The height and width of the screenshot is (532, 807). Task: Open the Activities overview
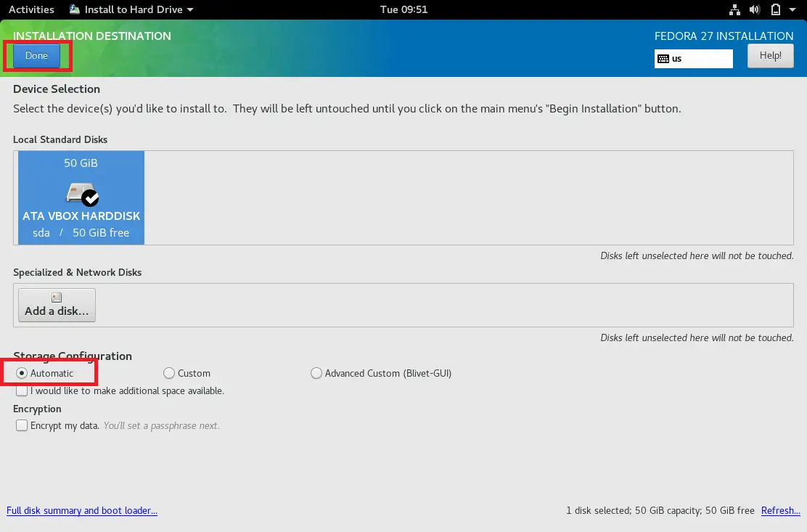click(x=31, y=9)
